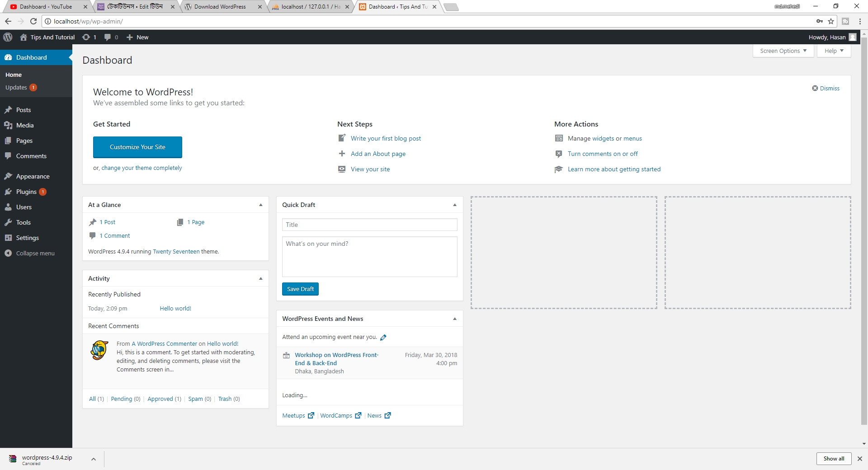Open Settings icon in sidebar

click(x=8, y=238)
